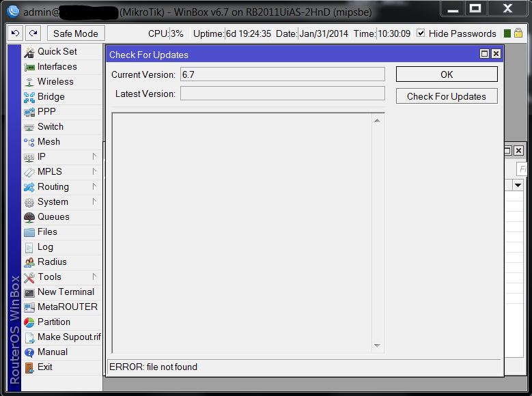Click the Exit door icon
This screenshot has height=396, width=532.
click(x=29, y=367)
